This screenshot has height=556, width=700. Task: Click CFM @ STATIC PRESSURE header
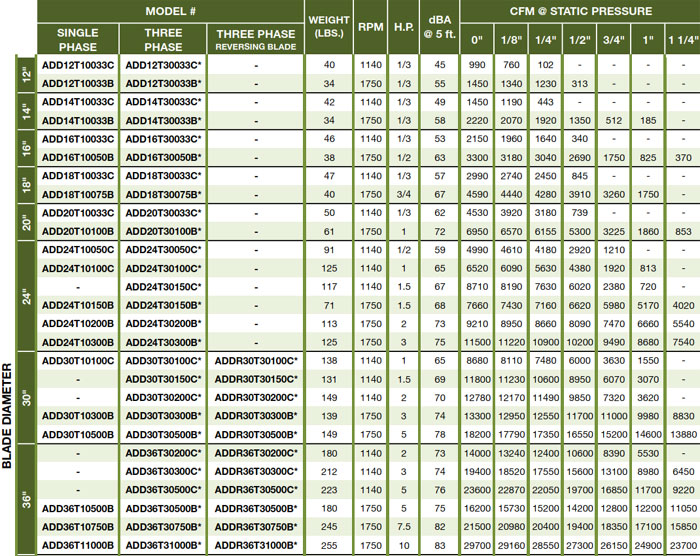click(580, 11)
